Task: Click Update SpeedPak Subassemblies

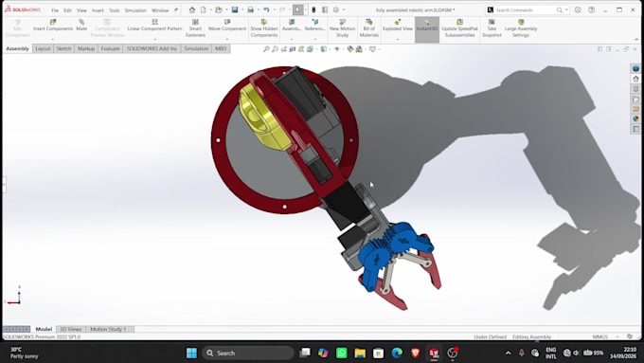Action: [459, 27]
